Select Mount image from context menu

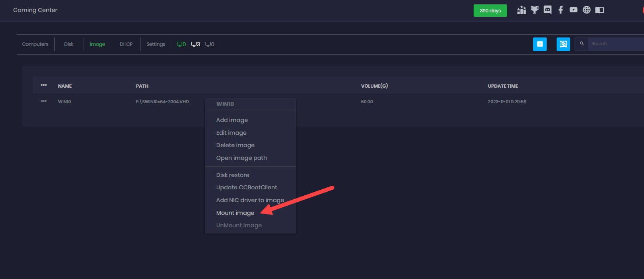tap(235, 213)
